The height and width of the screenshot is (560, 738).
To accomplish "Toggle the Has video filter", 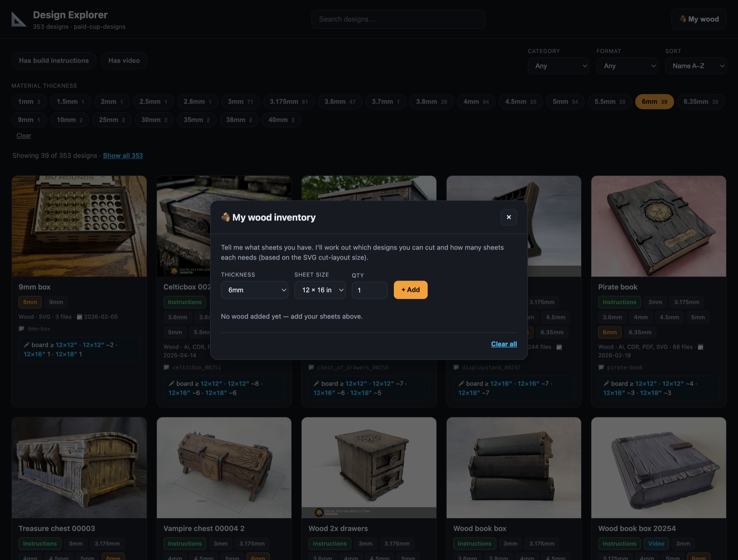I will [x=124, y=61].
